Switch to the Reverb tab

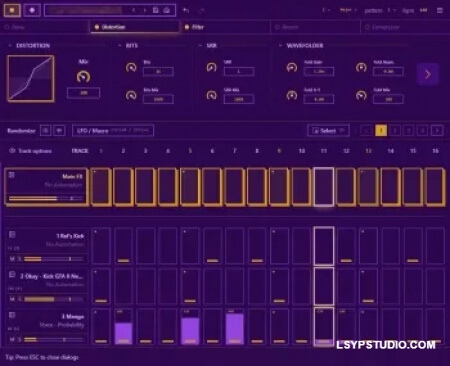[315, 27]
